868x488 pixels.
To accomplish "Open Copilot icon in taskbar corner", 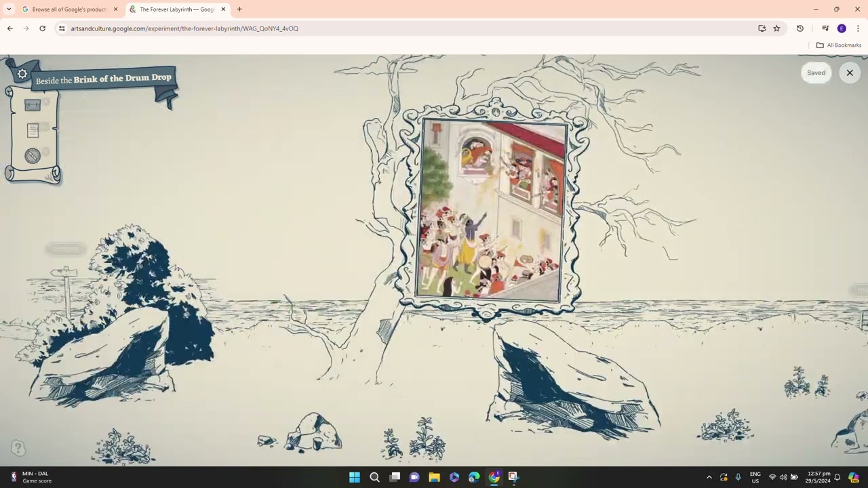I will pyautogui.click(x=854, y=477).
